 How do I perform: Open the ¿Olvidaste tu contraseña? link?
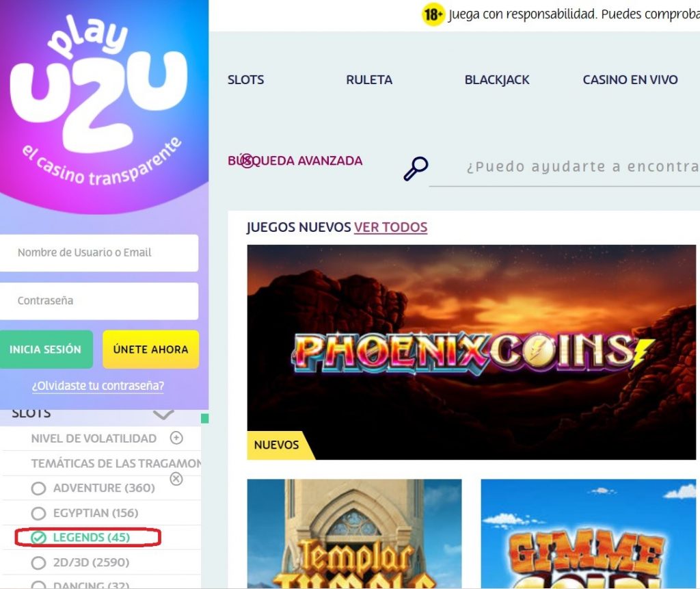[98, 386]
